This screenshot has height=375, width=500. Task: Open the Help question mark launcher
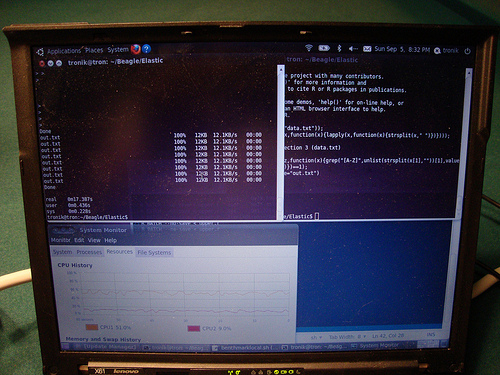point(146,49)
